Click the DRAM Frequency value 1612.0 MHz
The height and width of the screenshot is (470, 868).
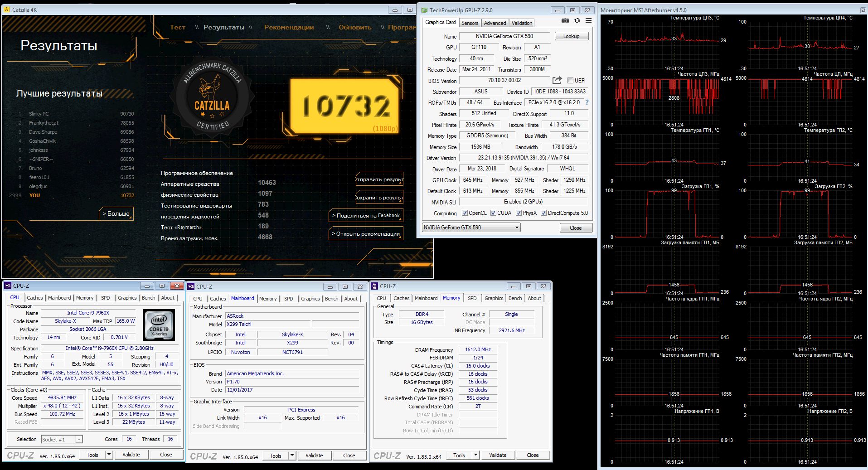click(478, 349)
